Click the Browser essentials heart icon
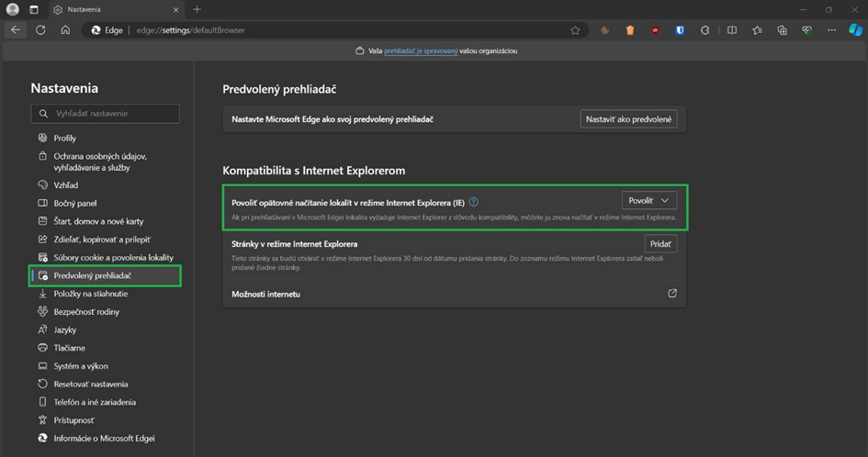868x457 pixels. [806, 30]
